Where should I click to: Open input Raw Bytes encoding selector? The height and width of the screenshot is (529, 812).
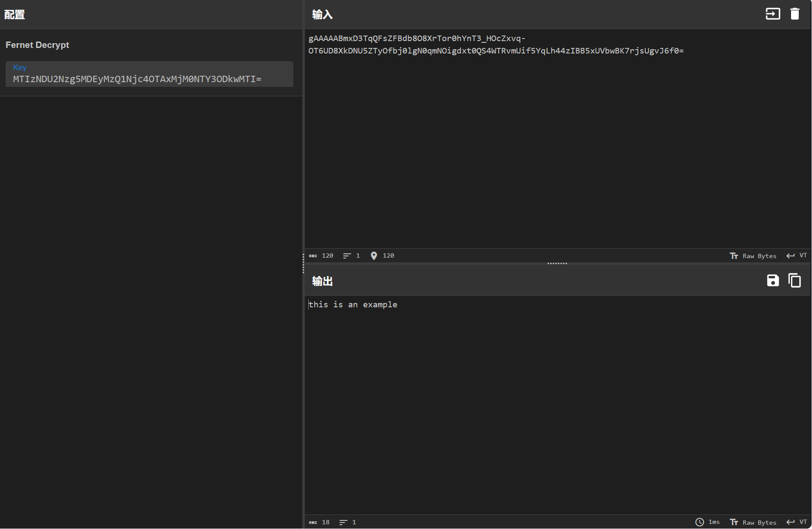(753, 256)
